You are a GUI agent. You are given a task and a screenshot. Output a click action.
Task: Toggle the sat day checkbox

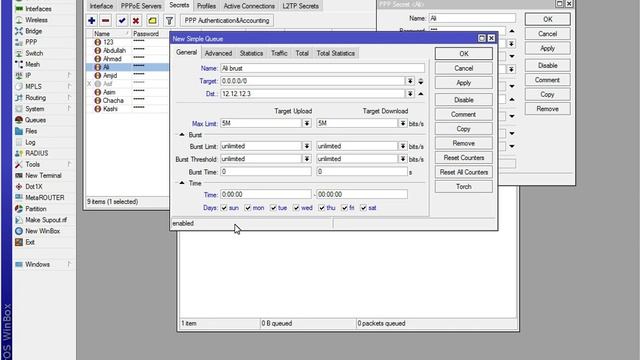coord(363,208)
